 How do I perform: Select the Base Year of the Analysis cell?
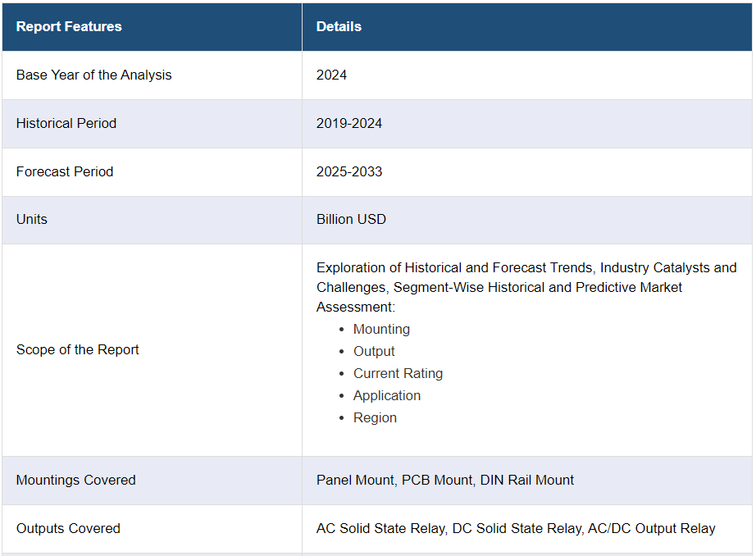point(94,75)
